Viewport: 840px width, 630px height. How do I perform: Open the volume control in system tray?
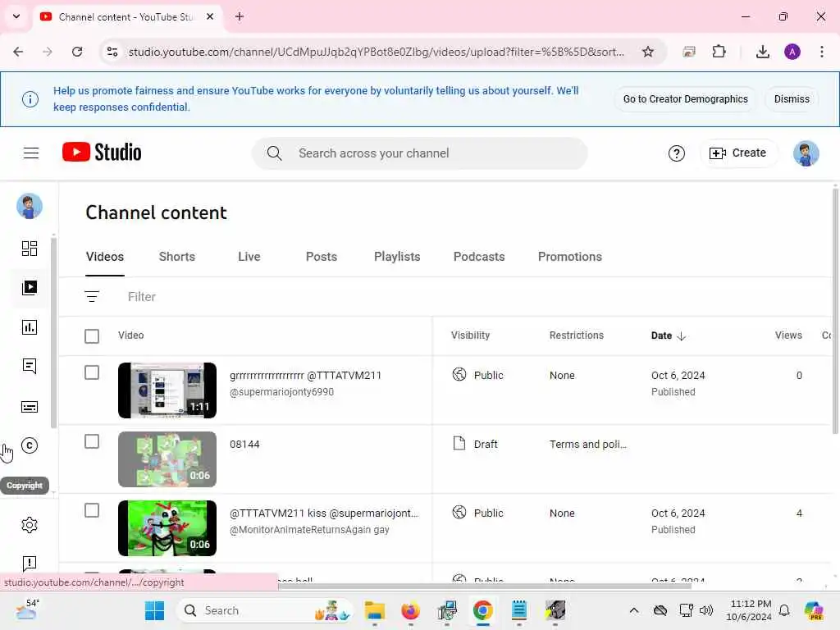point(706,610)
